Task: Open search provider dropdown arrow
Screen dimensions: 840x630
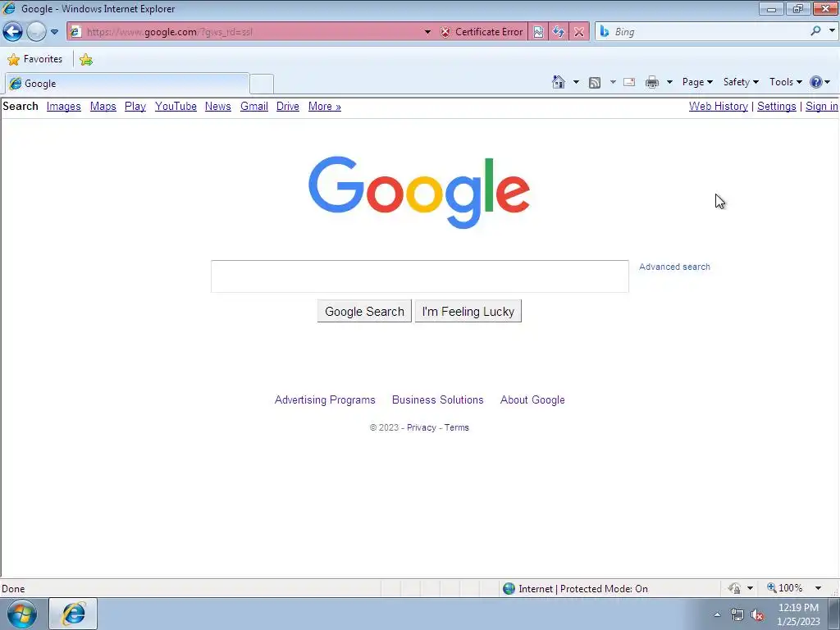Action: coord(832,31)
